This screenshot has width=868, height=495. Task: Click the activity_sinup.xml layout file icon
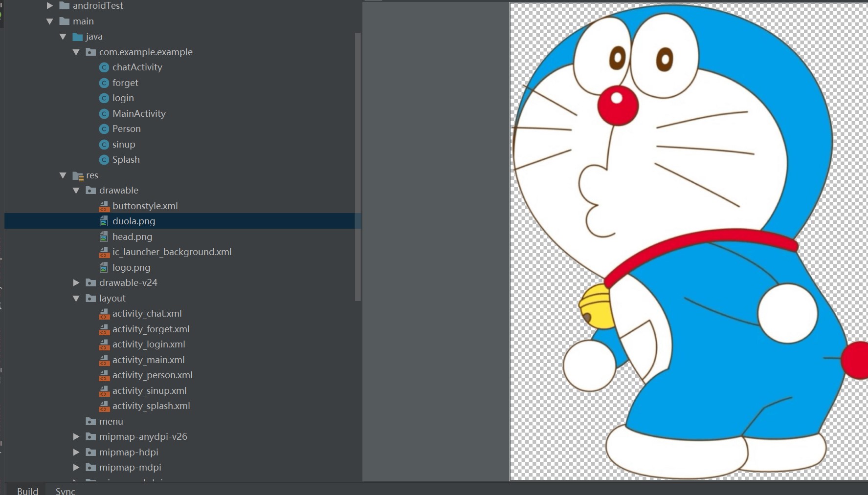(x=104, y=391)
